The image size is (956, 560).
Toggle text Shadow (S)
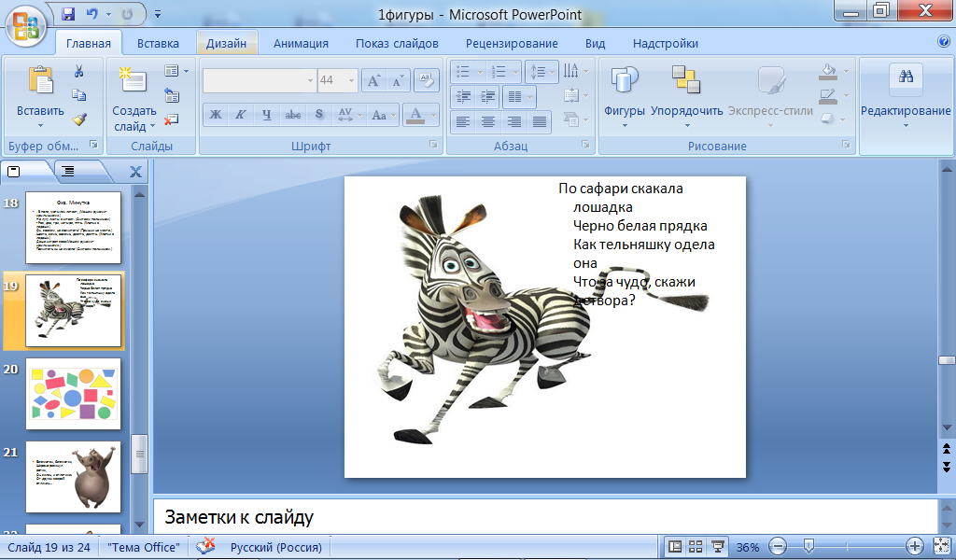point(319,115)
